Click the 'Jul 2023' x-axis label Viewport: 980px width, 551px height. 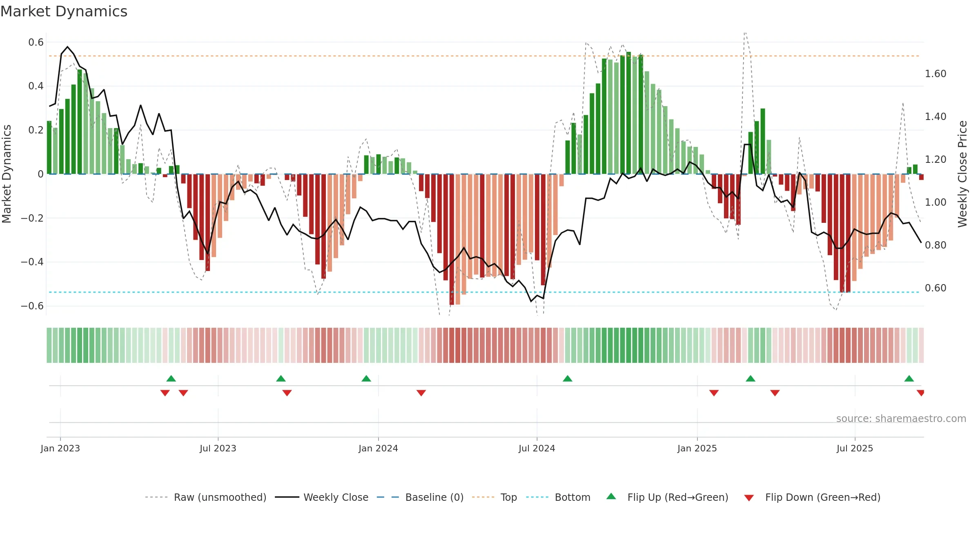(218, 448)
